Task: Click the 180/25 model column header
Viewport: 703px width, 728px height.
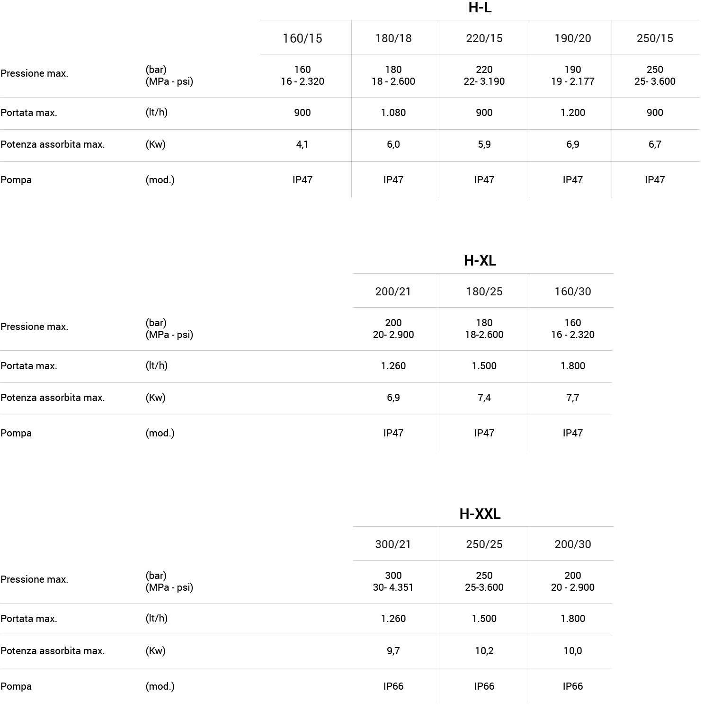Action: pos(484,292)
